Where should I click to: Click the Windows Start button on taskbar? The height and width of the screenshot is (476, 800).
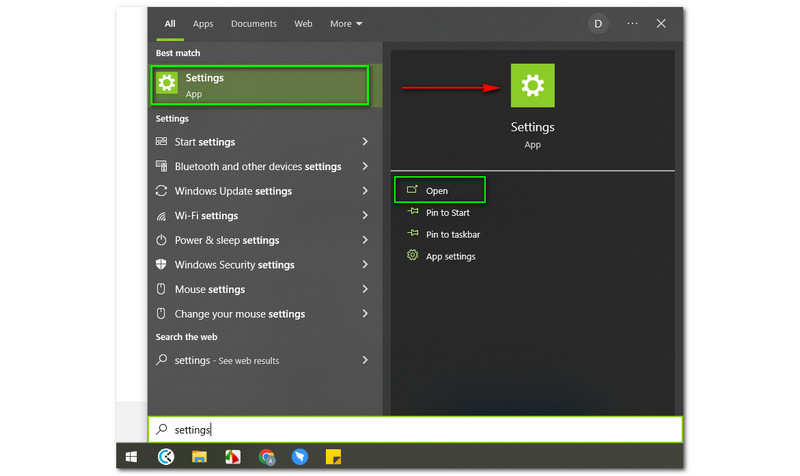tap(131, 457)
